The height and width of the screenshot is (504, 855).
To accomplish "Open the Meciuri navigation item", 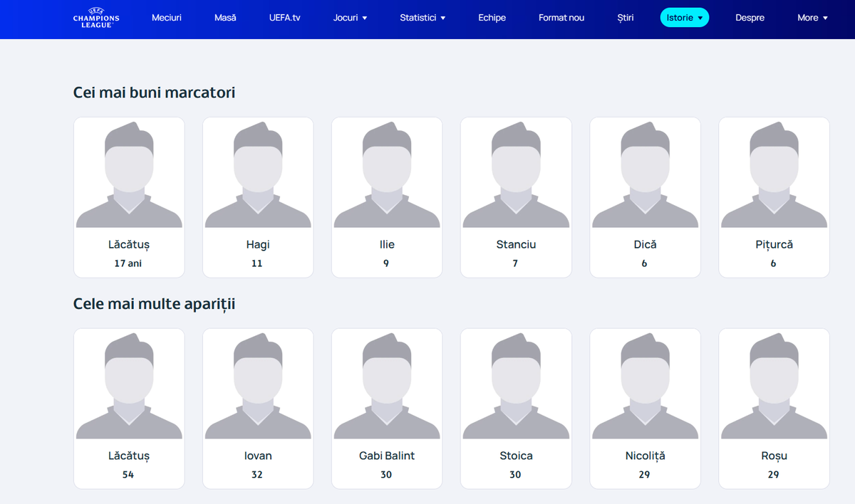I will click(x=167, y=17).
